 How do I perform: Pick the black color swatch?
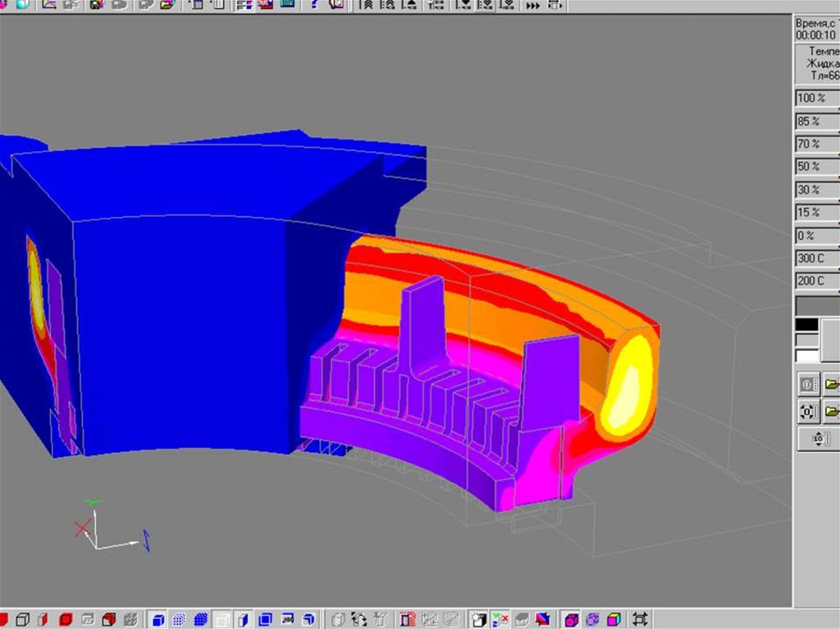coord(807,325)
